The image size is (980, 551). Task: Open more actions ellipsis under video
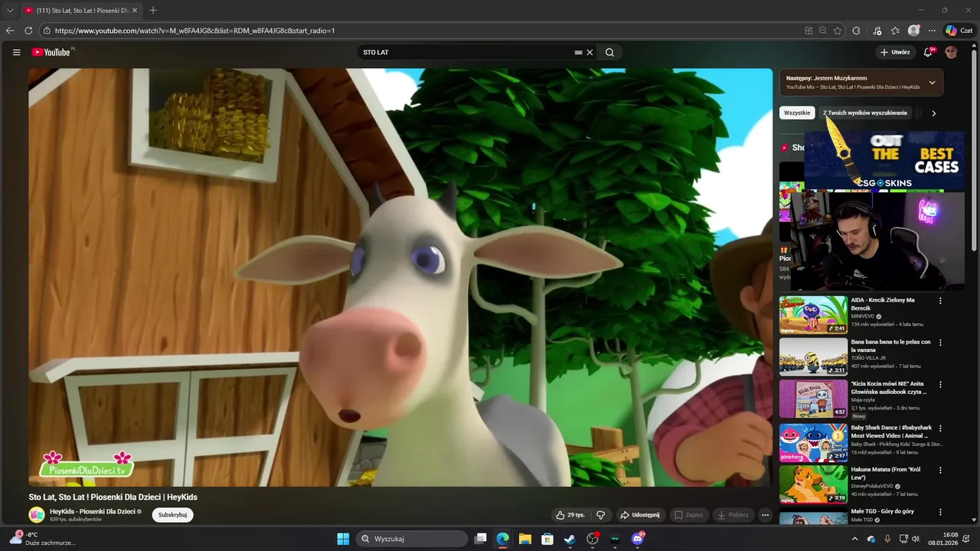[765, 515]
